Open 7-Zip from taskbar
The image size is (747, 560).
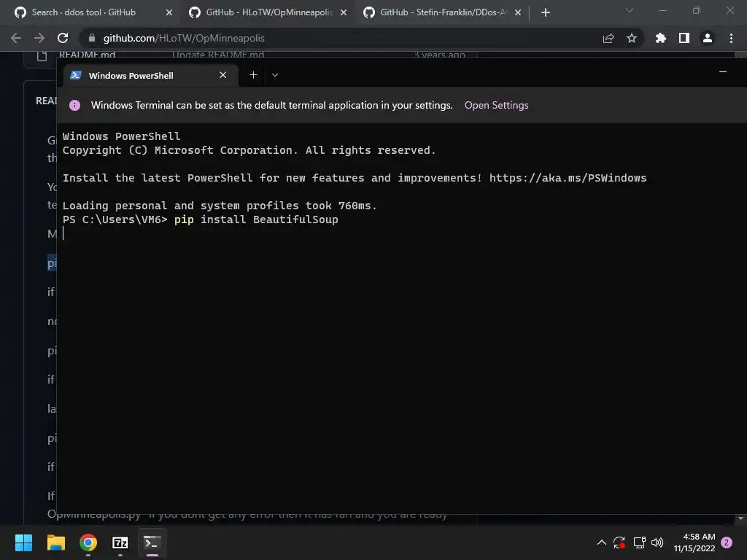[x=120, y=542]
